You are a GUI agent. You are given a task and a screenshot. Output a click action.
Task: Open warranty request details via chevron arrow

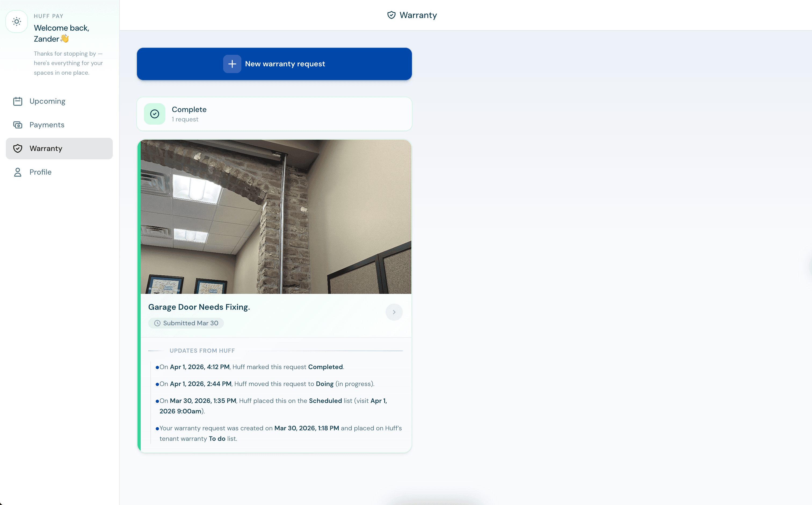coord(394,312)
